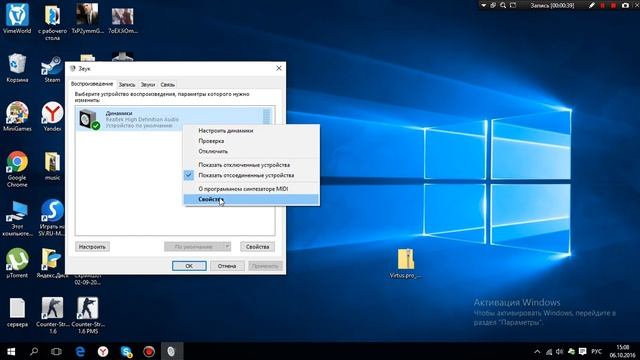Click the Настроить button in Sound dialog
The image size is (640, 360).
coord(92,247)
